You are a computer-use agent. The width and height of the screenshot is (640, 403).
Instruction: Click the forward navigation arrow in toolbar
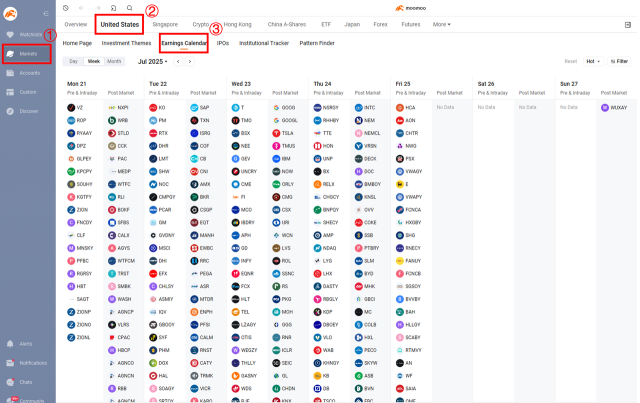click(98, 8)
